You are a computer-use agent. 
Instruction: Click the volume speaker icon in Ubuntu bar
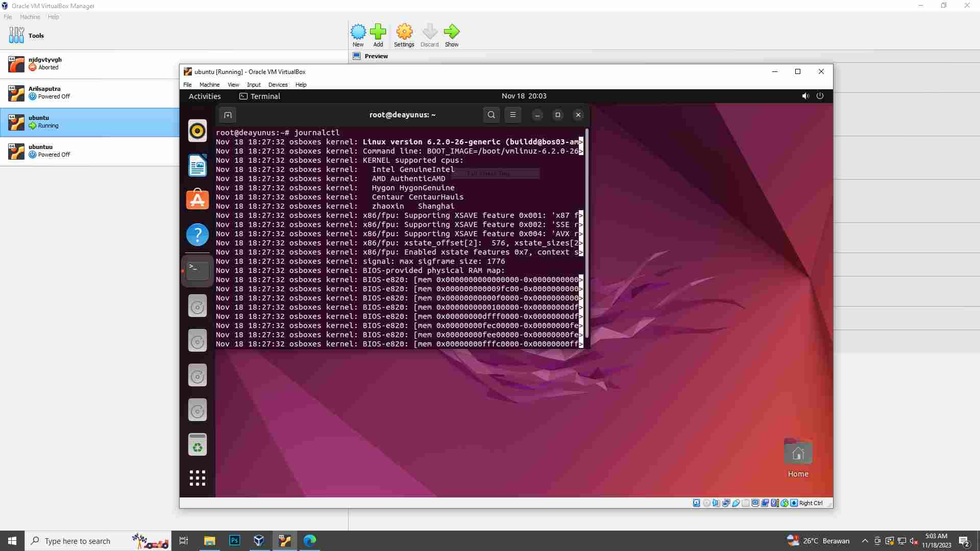click(805, 96)
